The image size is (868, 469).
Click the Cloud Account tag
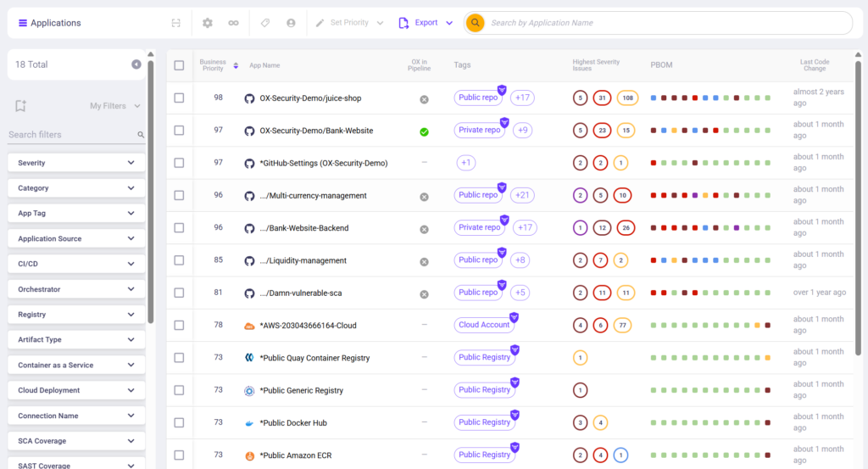point(484,325)
